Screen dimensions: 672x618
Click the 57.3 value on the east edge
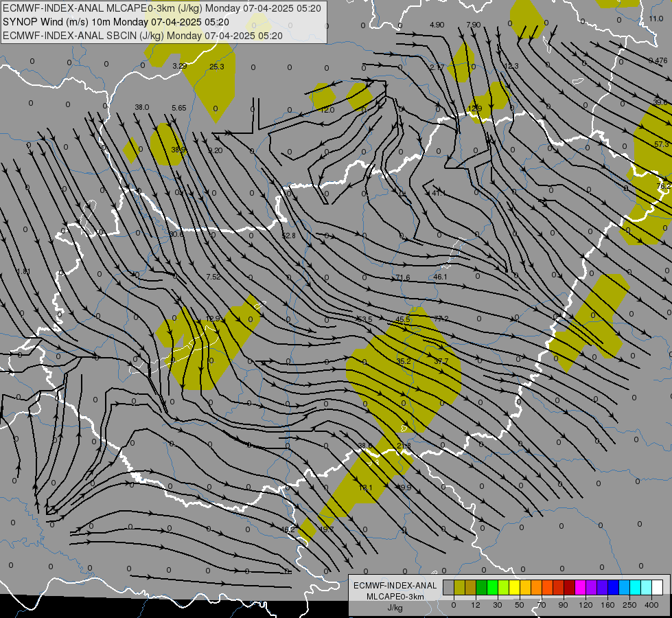point(661,144)
